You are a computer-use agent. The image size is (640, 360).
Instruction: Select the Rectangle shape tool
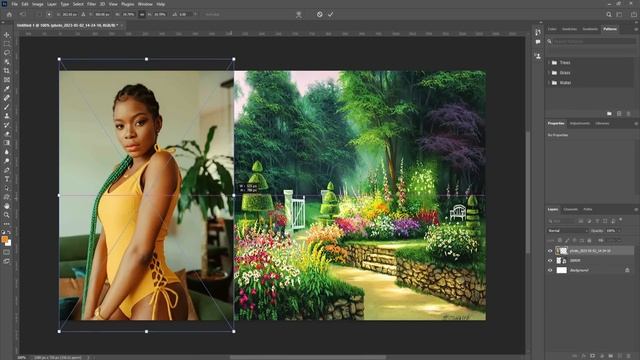[x=7, y=197]
